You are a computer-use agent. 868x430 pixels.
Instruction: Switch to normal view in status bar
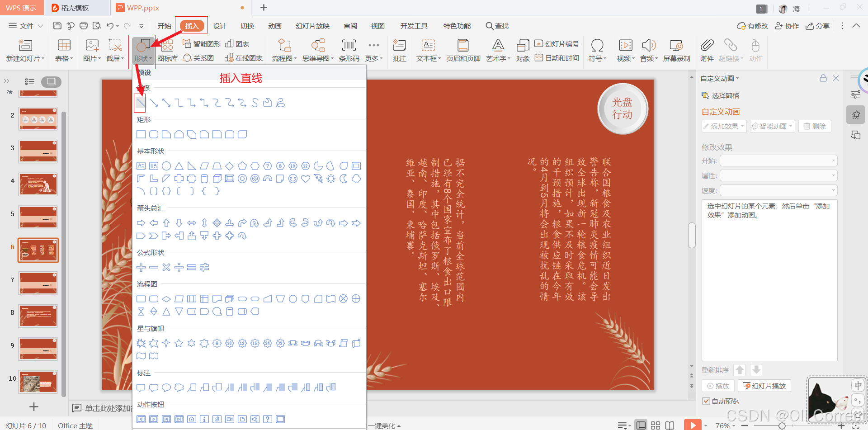click(641, 425)
